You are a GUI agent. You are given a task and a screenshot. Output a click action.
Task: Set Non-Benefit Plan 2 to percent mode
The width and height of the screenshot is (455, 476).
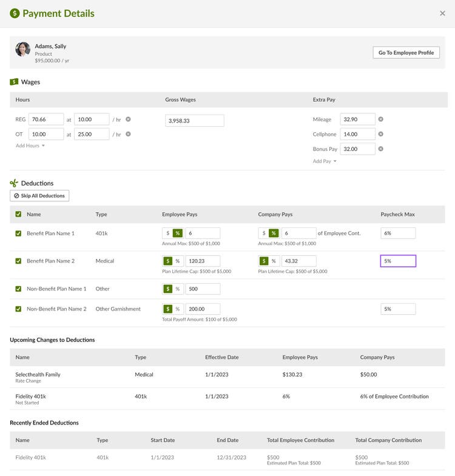coord(178,309)
